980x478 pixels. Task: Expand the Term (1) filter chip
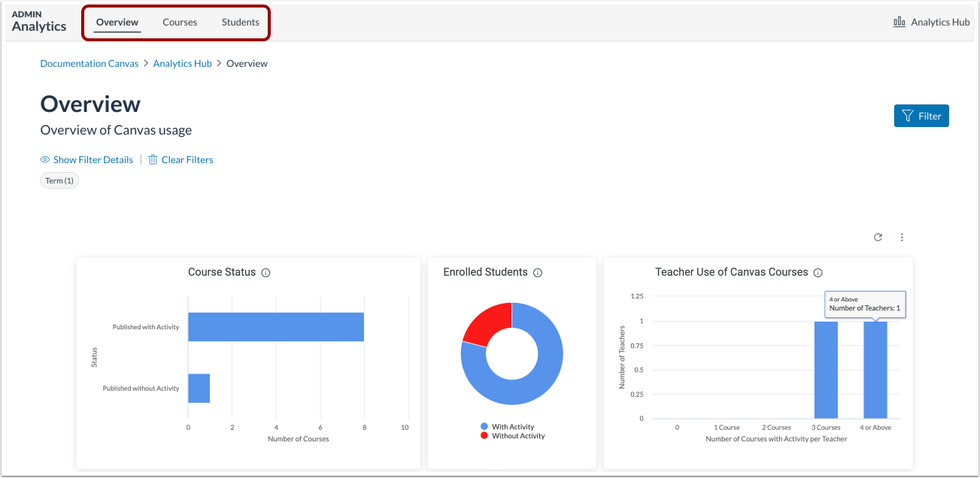59,180
